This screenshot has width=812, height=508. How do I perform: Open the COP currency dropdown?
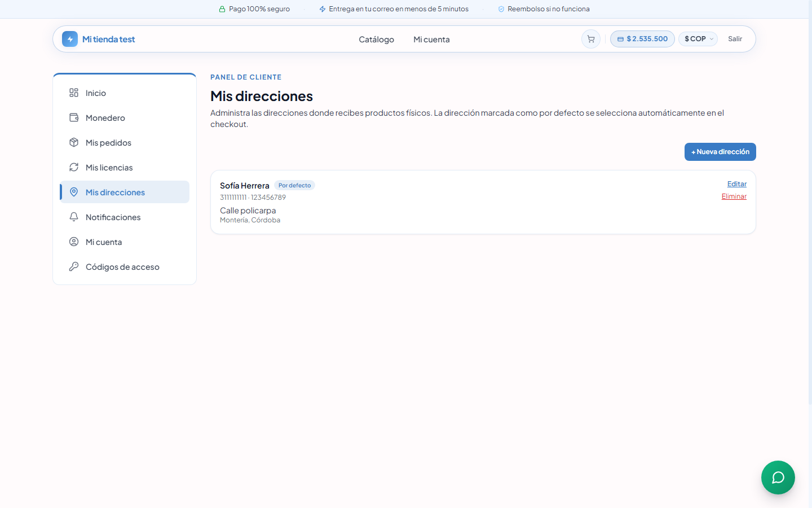(x=698, y=39)
